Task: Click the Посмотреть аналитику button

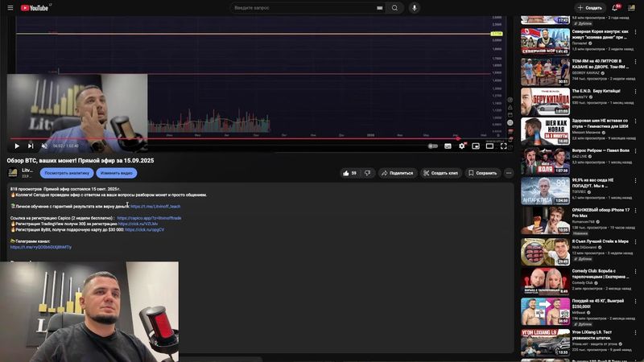Action: pyautogui.click(x=67, y=173)
